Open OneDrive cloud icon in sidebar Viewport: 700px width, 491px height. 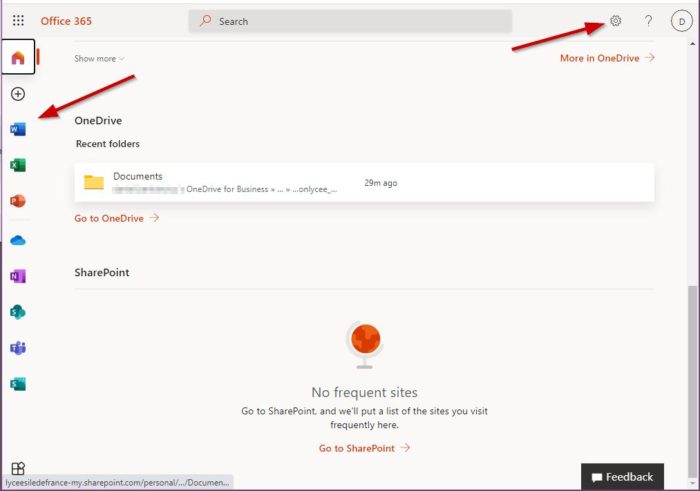click(18, 241)
